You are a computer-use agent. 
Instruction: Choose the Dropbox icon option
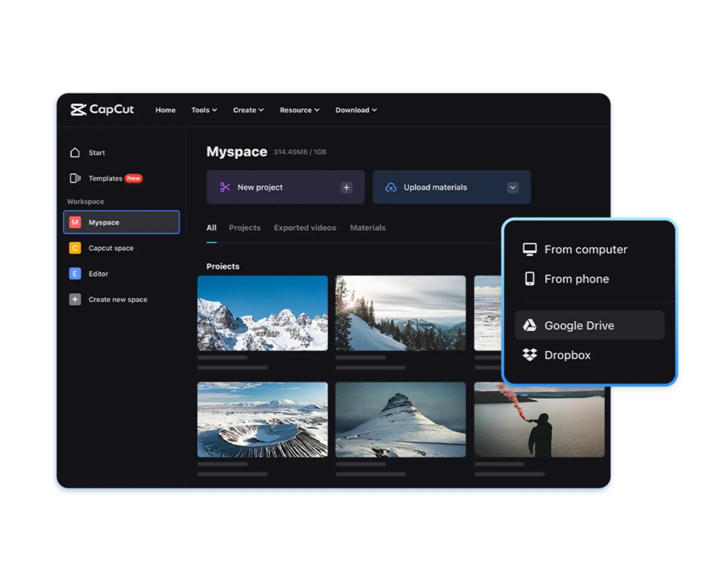tap(529, 355)
